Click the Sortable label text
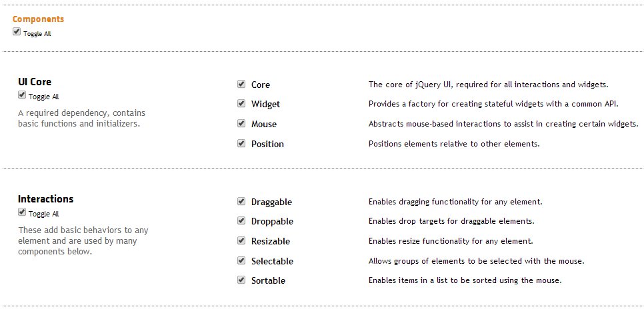Viewport: 644px width, 309px height. pyautogui.click(x=268, y=280)
